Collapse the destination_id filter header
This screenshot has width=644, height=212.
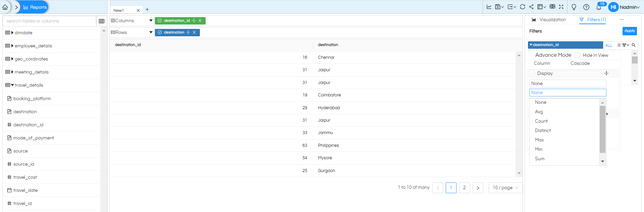point(531,45)
